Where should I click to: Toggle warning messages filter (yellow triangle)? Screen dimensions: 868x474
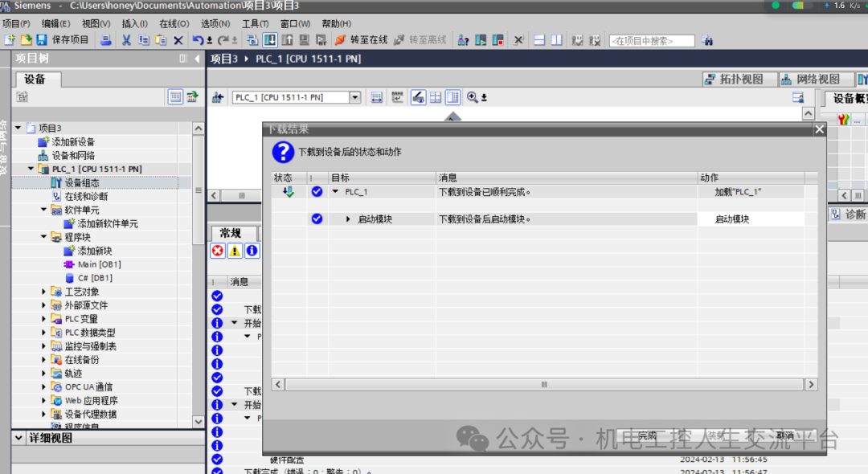(235, 251)
